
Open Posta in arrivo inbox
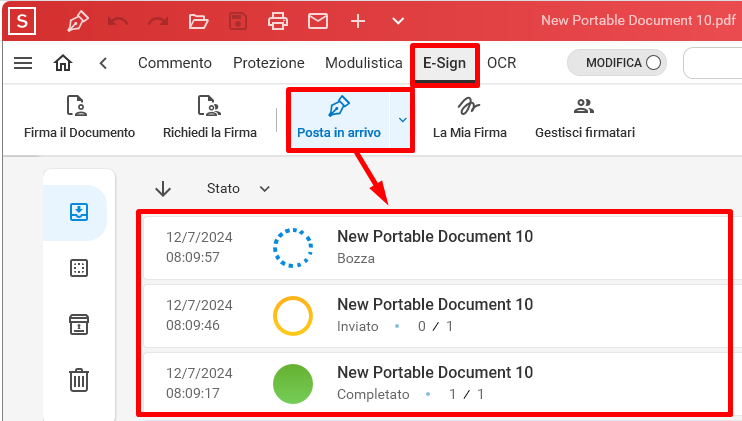[x=339, y=119]
